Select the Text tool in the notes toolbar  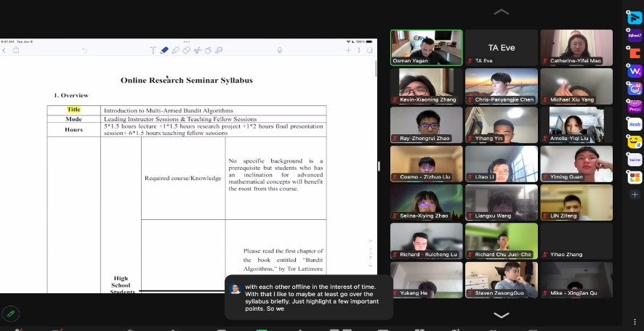pyautogui.click(x=153, y=50)
